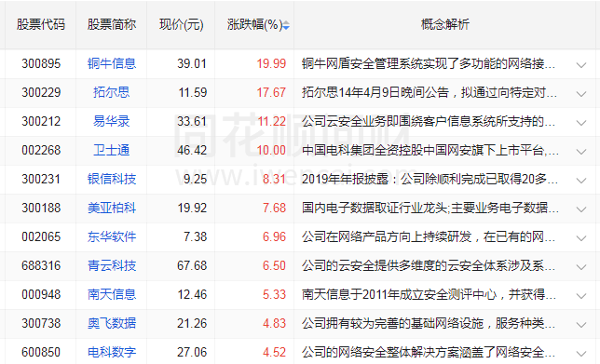The image size is (600, 364).
Task: Select stock code 300738
Action: [41, 323]
